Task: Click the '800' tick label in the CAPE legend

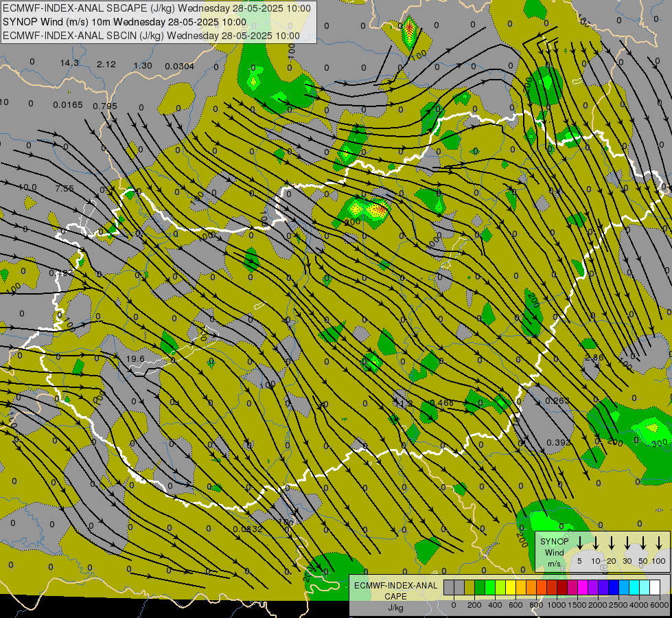Action: pos(536,605)
